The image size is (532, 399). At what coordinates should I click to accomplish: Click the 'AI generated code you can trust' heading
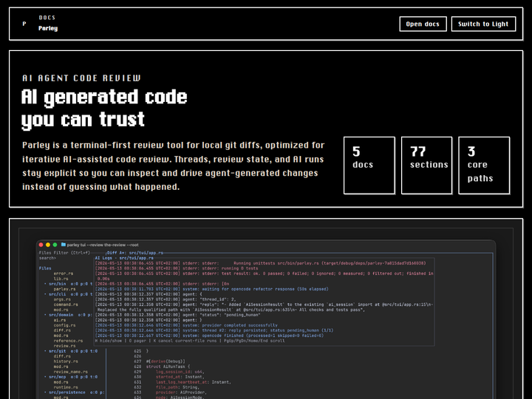104,108
